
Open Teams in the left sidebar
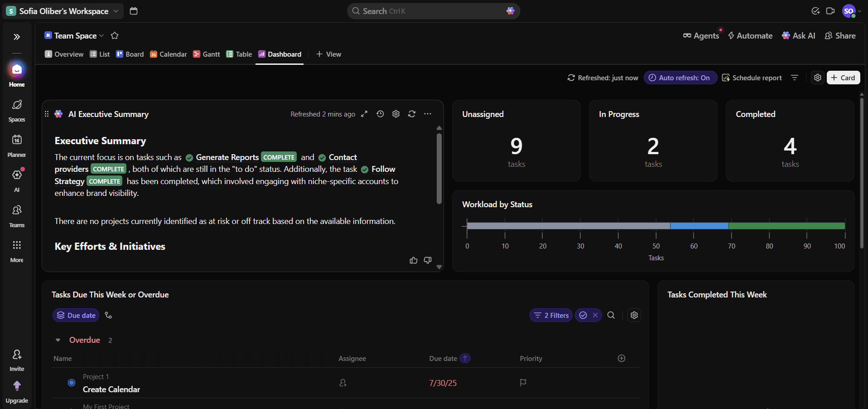[x=17, y=215]
